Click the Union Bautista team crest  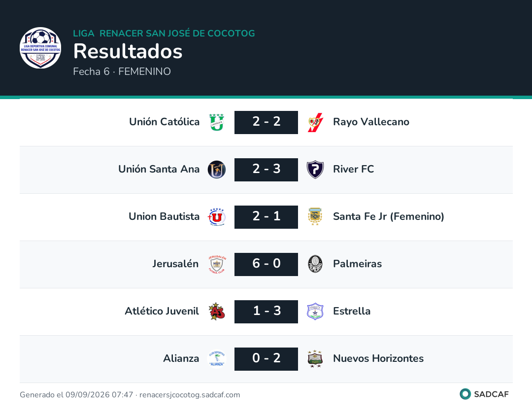coord(216,217)
